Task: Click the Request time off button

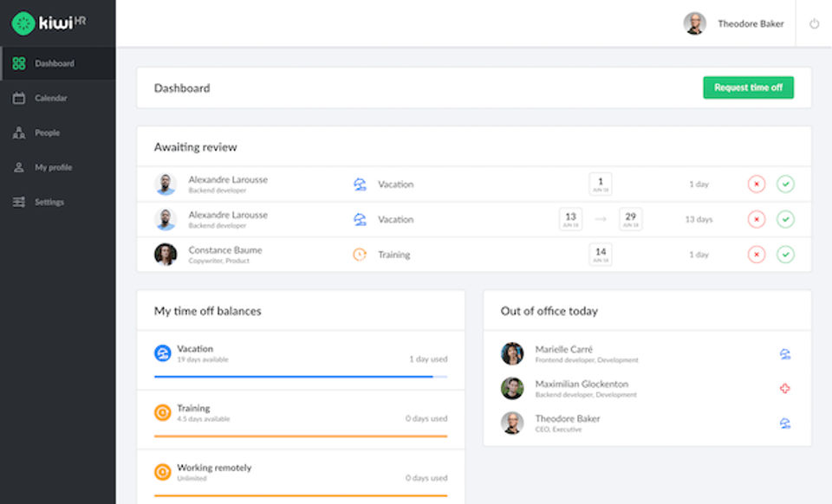Action: tap(748, 87)
